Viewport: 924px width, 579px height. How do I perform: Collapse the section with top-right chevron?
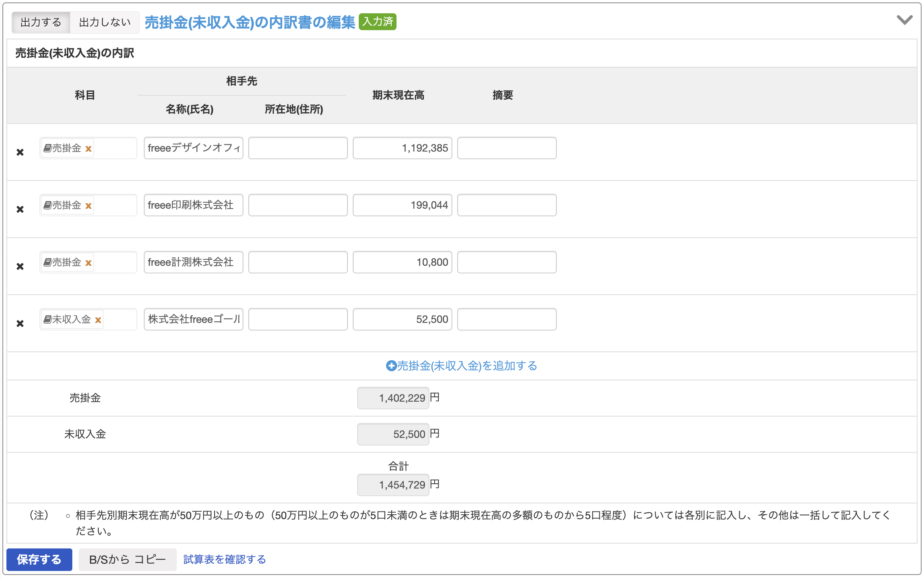click(x=904, y=20)
